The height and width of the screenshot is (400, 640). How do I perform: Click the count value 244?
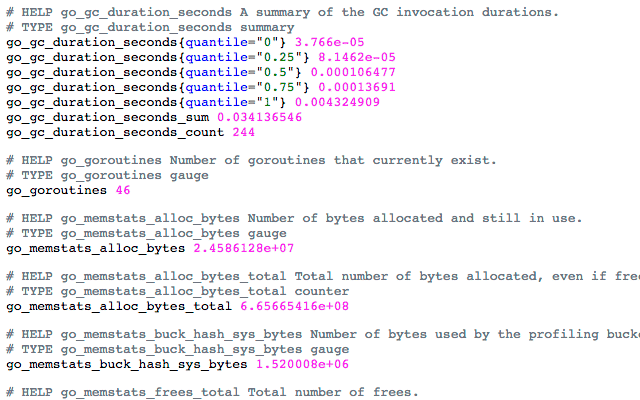[244, 133]
